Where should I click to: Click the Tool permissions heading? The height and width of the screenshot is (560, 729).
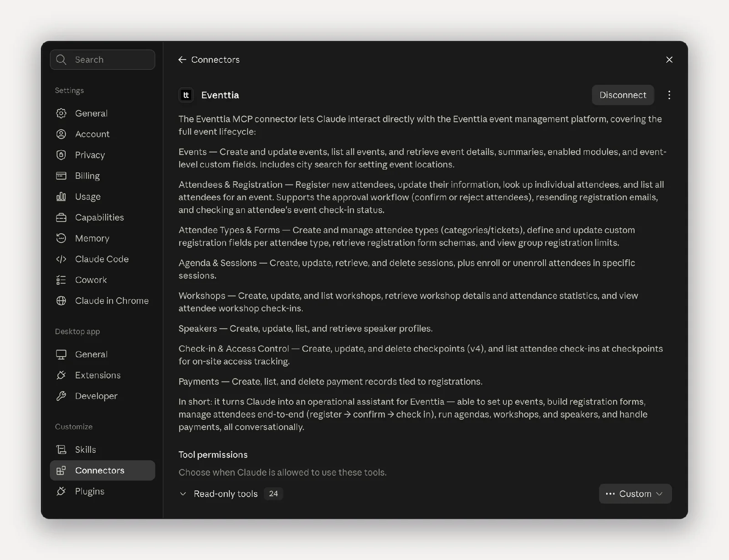click(213, 455)
